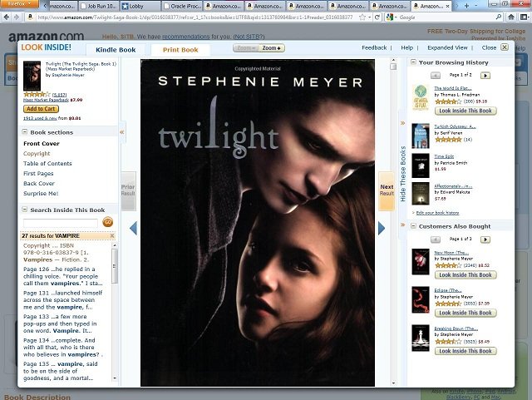The height and width of the screenshot is (400, 532).
Task: Click the browser forward arrow
Action: coord(17,17)
